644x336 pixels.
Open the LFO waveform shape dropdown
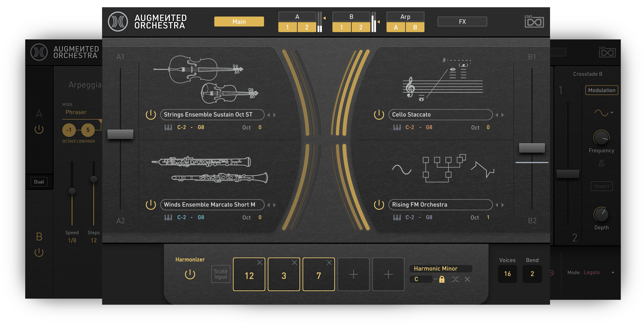[603, 113]
